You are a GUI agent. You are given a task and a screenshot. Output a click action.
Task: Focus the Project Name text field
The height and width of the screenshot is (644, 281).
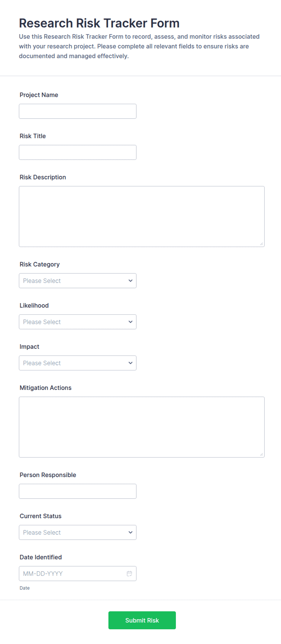click(78, 111)
